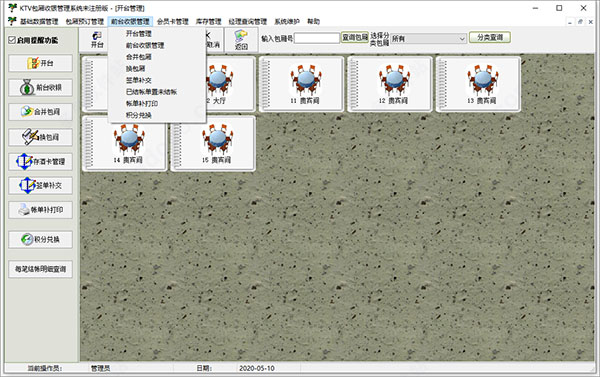Click the 签单补交 sidebar icon
This screenshot has width=600, height=377.
point(27,186)
